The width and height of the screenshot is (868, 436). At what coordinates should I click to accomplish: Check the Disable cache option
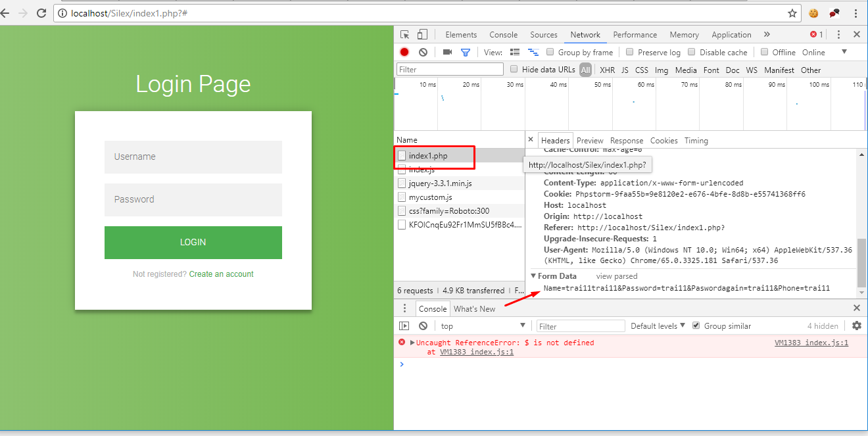(x=692, y=52)
